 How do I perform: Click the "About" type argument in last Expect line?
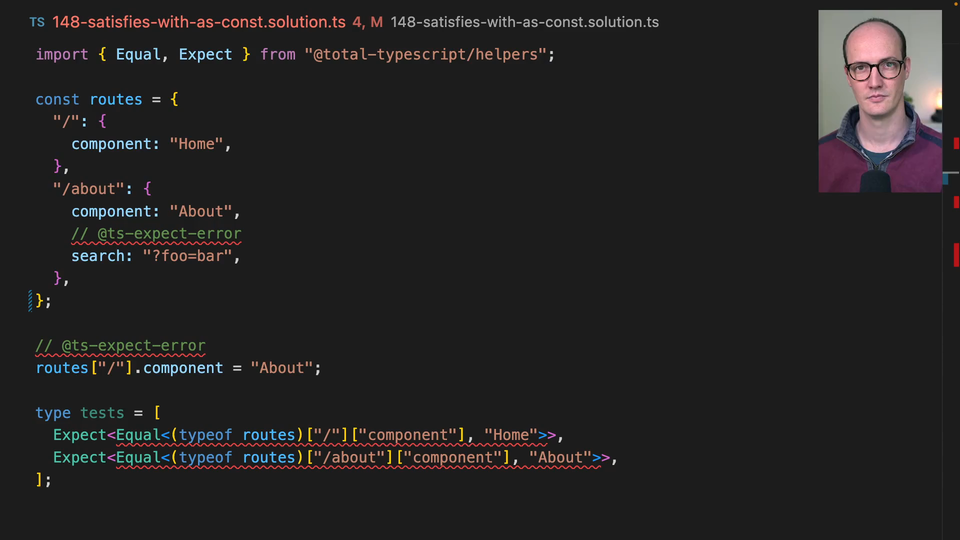[x=560, y=458]
